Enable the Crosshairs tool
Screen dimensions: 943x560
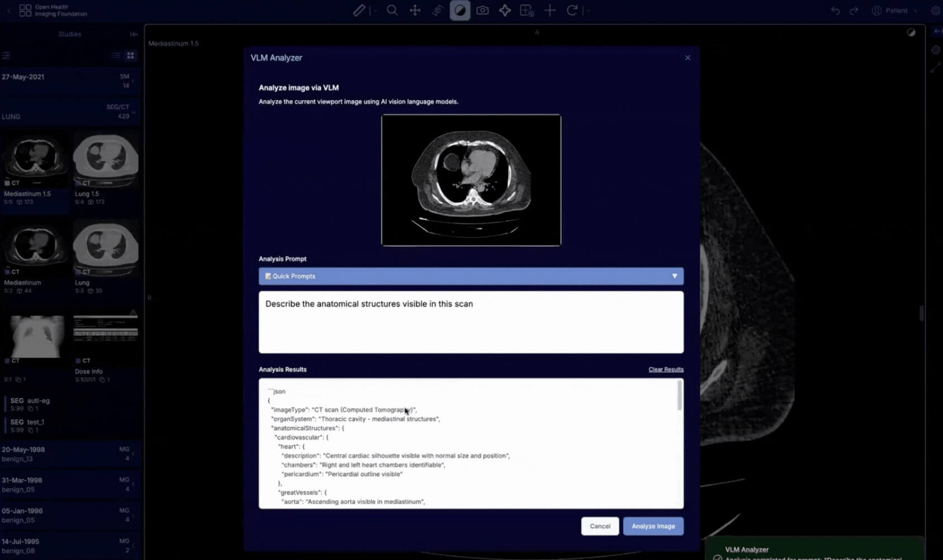tap(550, 11)
